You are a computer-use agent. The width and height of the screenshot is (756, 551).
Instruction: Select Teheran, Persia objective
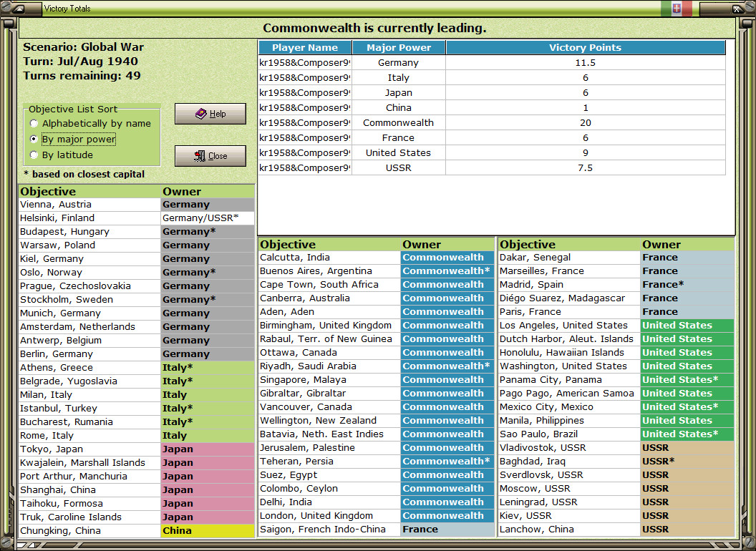pos(329,461)
